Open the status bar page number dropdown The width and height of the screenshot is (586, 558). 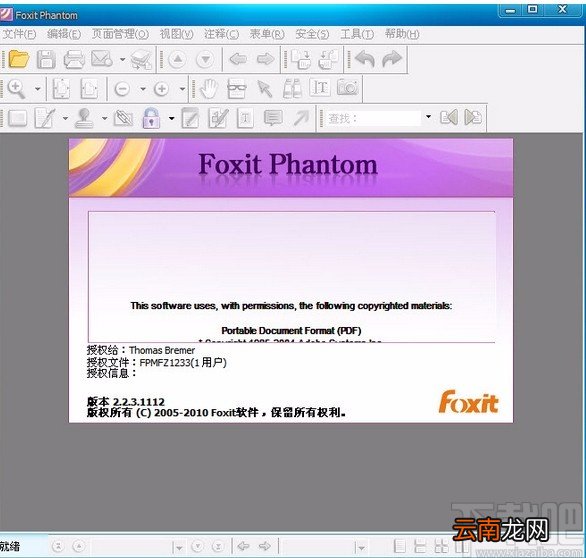[179, 548]
